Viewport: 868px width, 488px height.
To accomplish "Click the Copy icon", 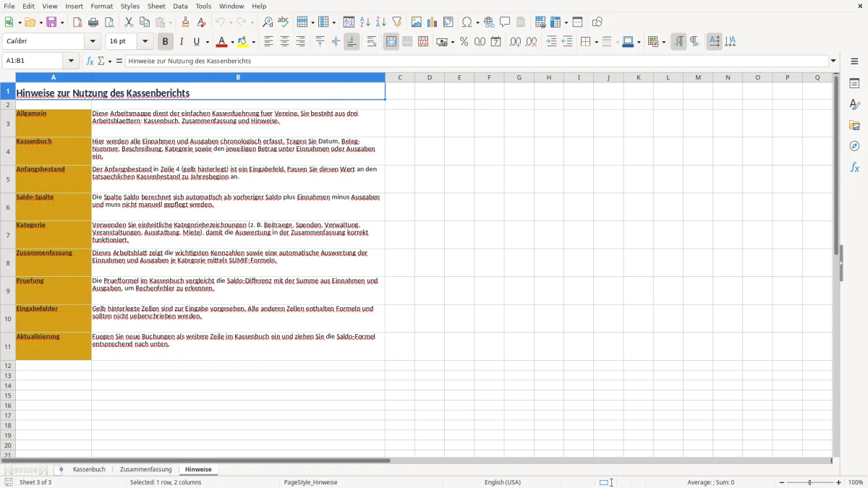I will pyautogui.click(x=144, y=22).
